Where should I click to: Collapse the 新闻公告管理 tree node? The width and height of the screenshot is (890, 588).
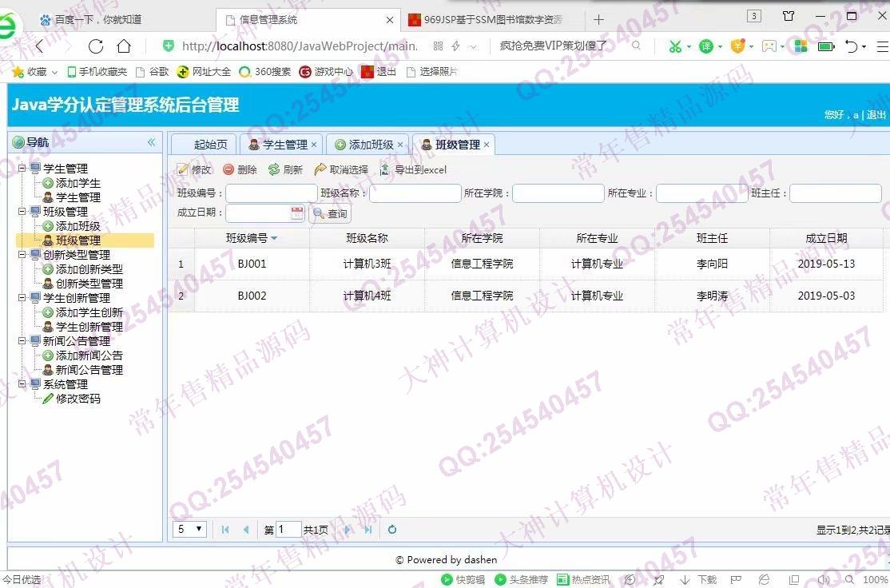coord(22,340)
